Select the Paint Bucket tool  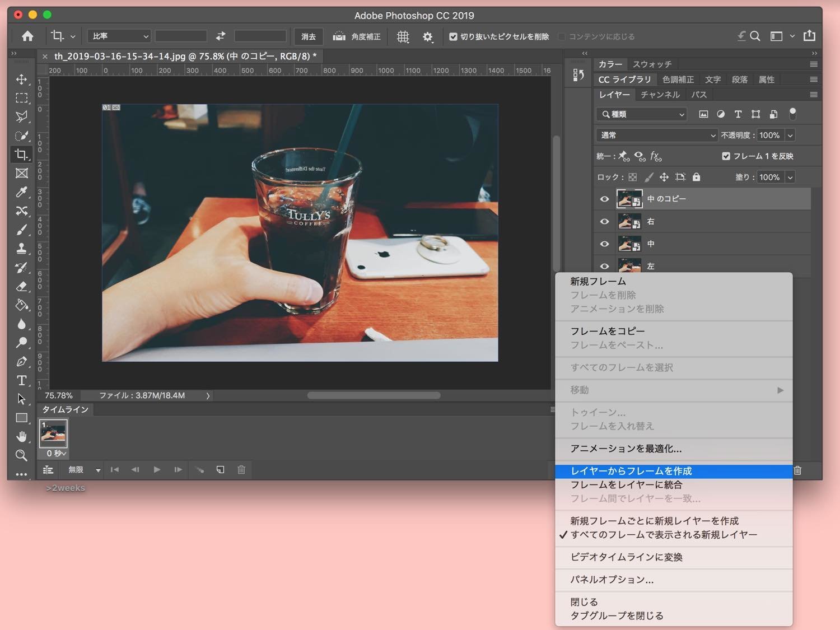21,305
